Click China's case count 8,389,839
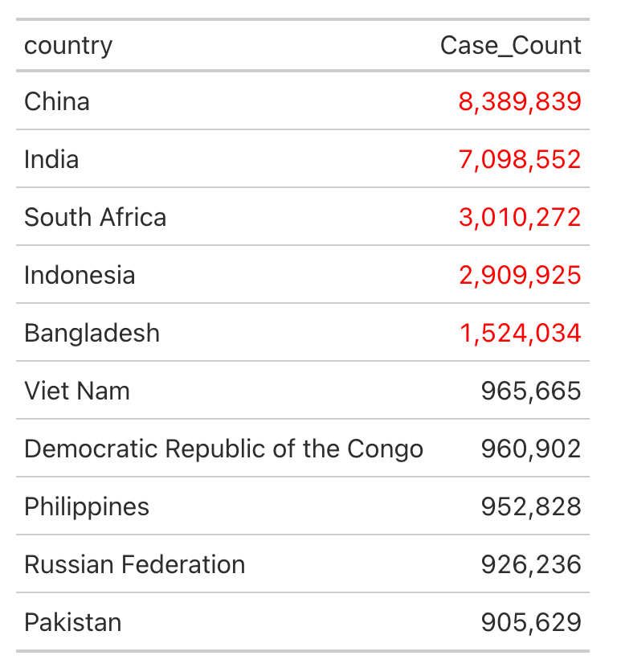Screen dimensions: 617x672 tap(520, 101)
